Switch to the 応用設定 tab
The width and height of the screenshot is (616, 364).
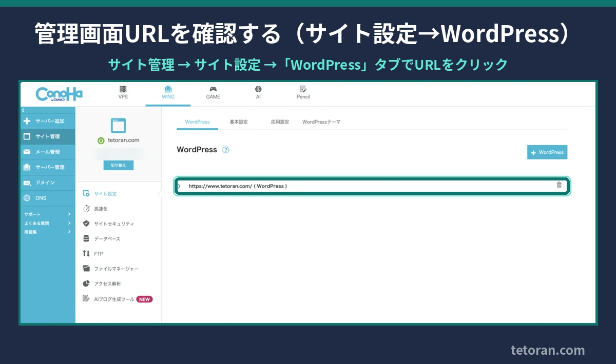click(x=280, y=122)
